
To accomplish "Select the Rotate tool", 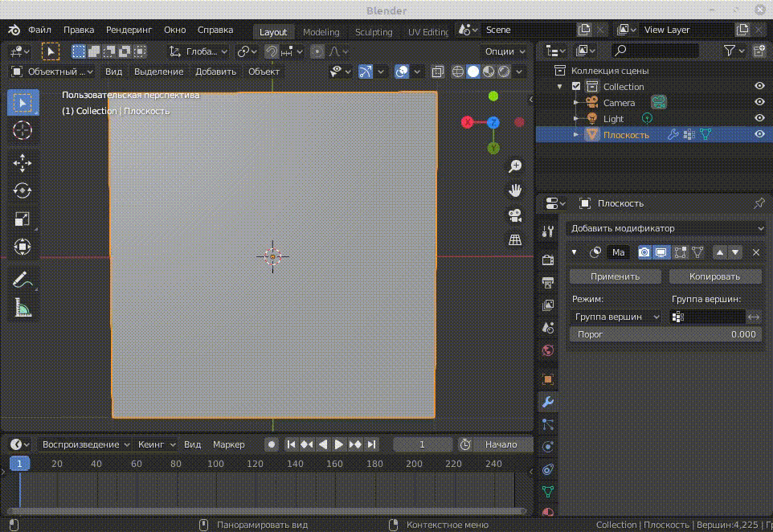I will [22, 191].
